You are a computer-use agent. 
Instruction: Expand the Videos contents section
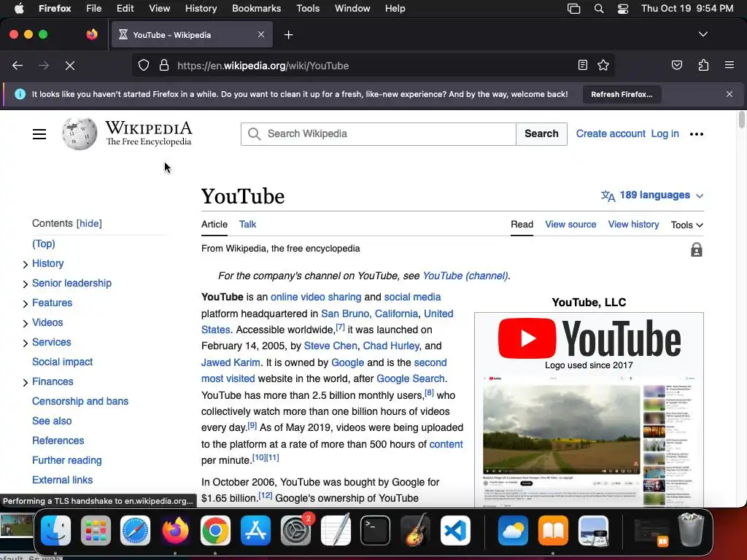click(x=26, y=323)
